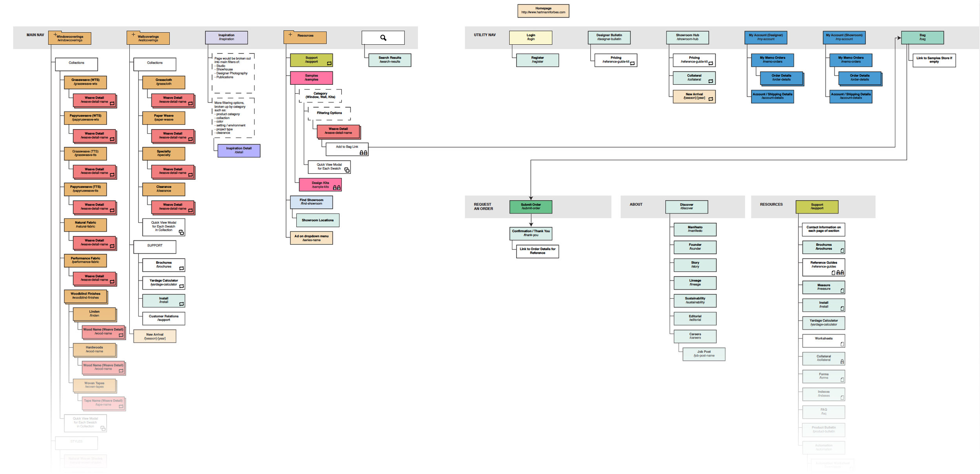This screenshot has width=980, height=474.
Task: Click the page icon on the Brochures node
Action: (842, 250)
